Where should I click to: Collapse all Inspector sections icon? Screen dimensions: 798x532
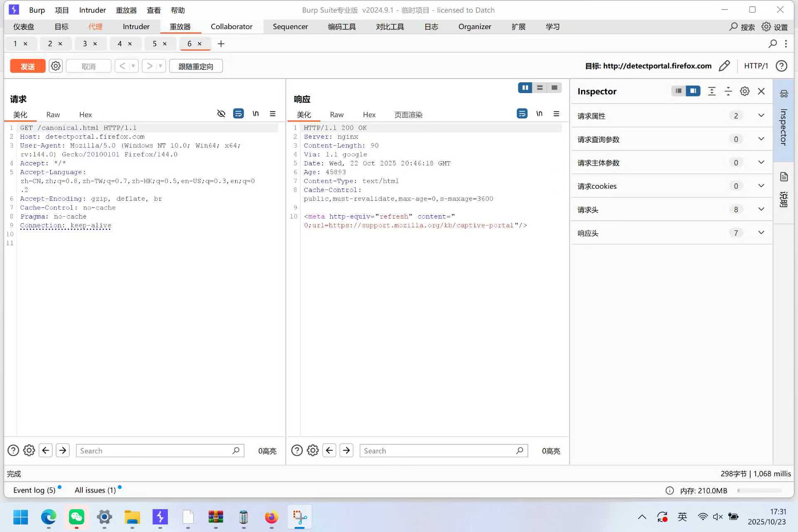[728, 91]
